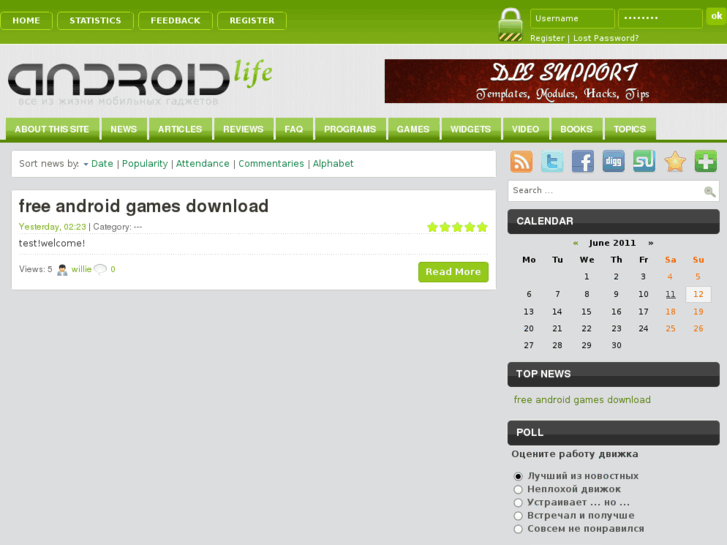
Task: Click the Yesterday, 02:23 date link
Action: [52, 227]
